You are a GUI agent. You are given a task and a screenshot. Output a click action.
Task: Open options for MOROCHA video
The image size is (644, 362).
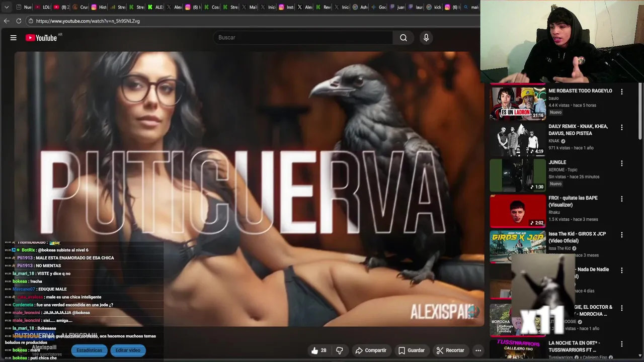[622, 308]
